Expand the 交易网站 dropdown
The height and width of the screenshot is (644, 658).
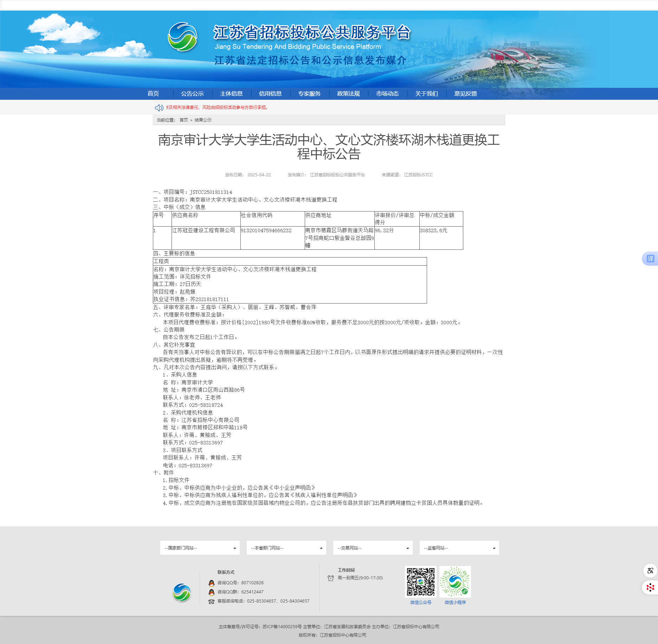coord(373,548)
